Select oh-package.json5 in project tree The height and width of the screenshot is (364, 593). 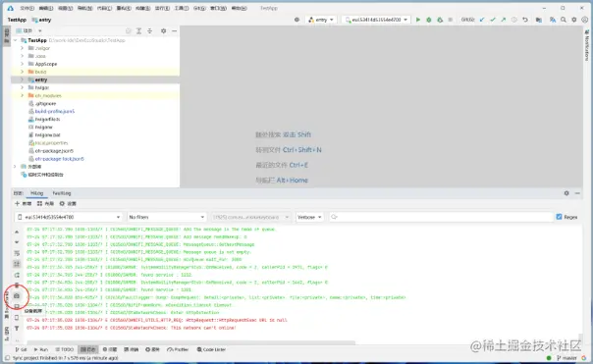point(54,151)
